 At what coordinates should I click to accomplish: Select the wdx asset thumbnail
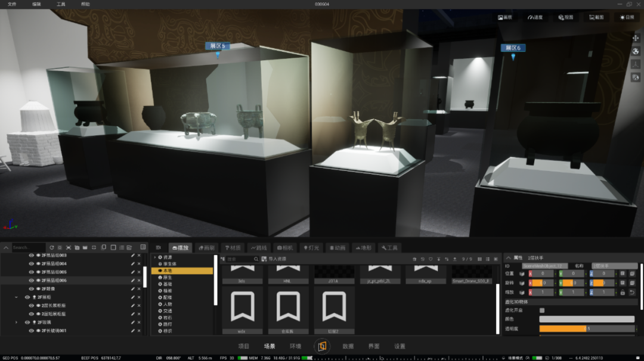242,310
